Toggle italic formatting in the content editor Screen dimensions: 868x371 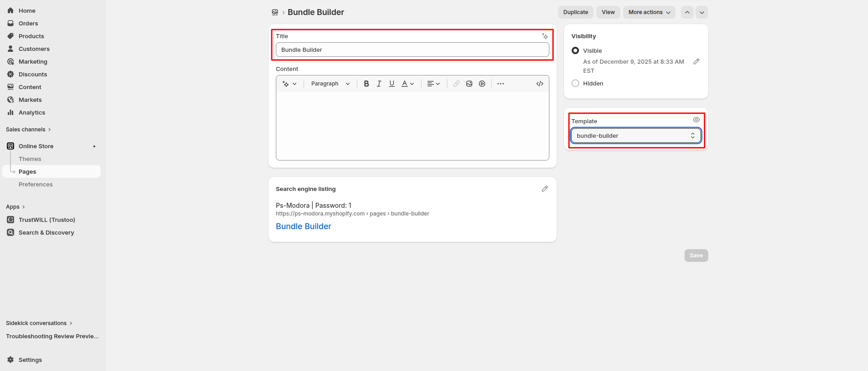(379, 84)
